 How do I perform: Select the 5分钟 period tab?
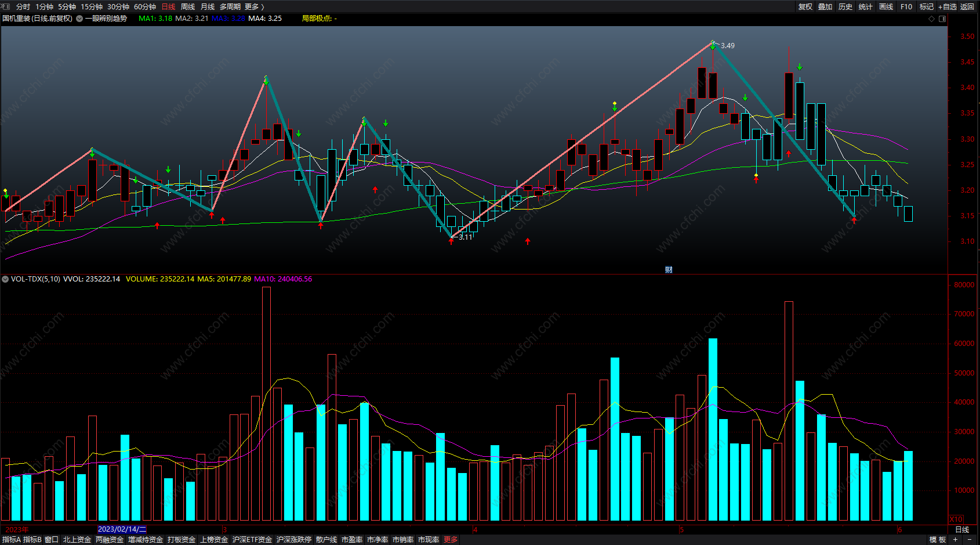67,7
